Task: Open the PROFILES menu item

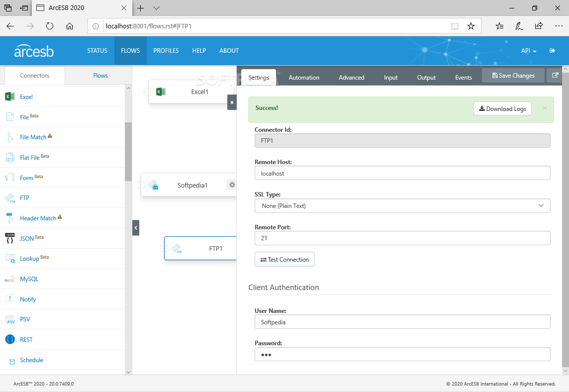Action: (x=166, y=50)
